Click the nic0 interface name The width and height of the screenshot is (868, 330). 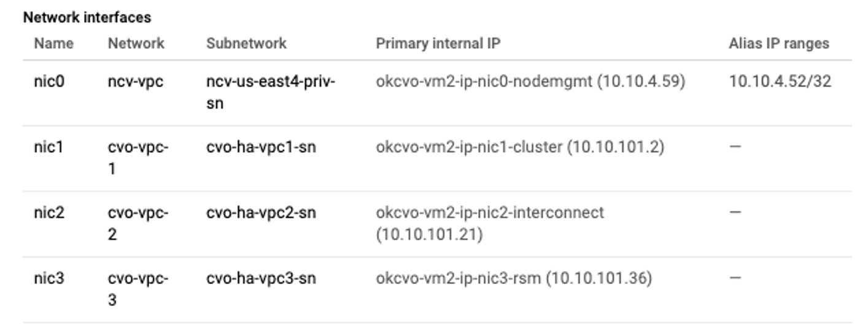coord(48,82)
